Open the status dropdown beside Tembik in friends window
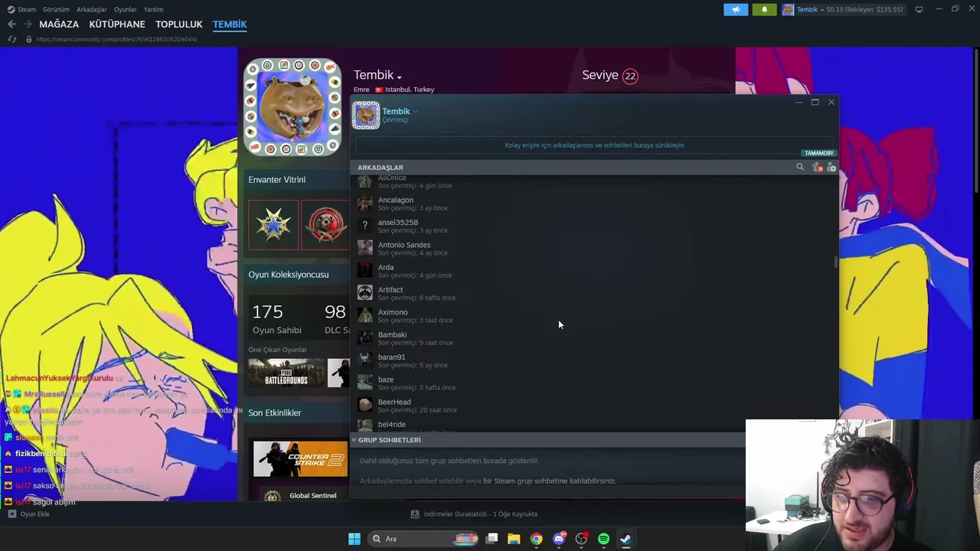Screen dimensions: 980x551 [416, 112]
